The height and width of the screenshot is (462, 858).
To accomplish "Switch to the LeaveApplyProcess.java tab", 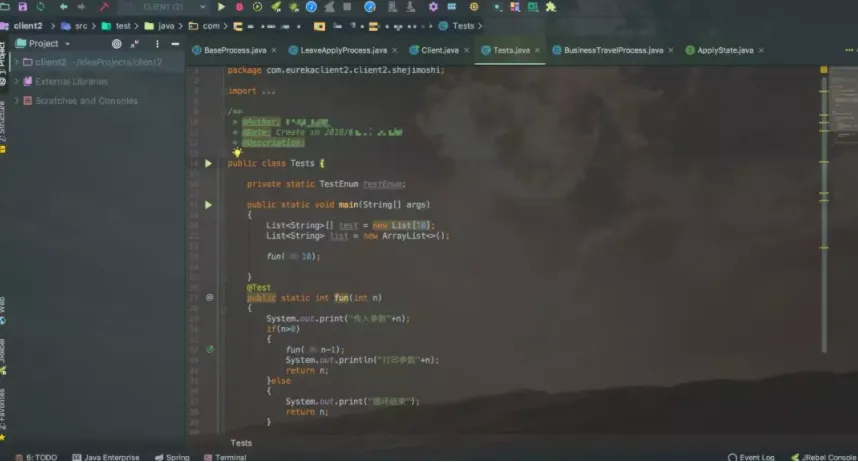I will click(344, 50).
